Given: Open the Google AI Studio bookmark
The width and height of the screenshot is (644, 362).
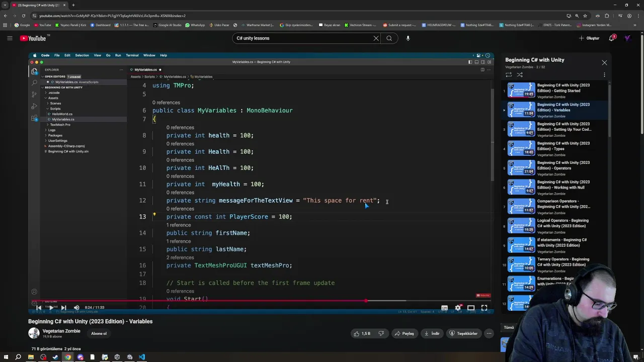Looking at the screenshot, I should click(167, 25).
